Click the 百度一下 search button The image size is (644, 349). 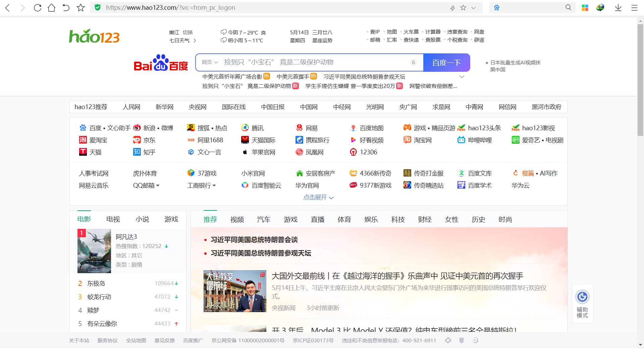click(x=446, y=62)
